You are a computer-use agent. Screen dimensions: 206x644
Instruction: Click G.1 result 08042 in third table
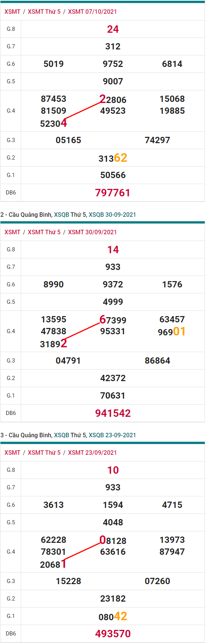pos(113,616)
